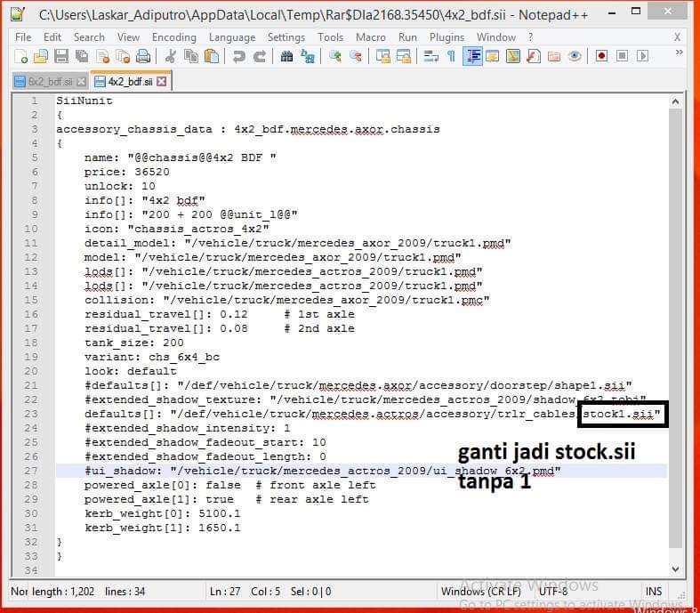The image size is (700, 613).
Task: Toggle synchronize vertical scrolling icon
Action: pos(383,56)
